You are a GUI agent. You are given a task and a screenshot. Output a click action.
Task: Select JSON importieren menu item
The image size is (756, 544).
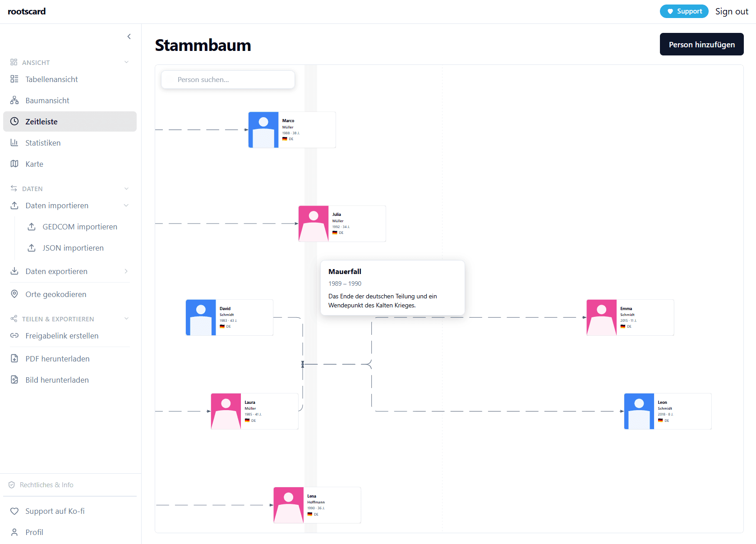coord(73,248)
